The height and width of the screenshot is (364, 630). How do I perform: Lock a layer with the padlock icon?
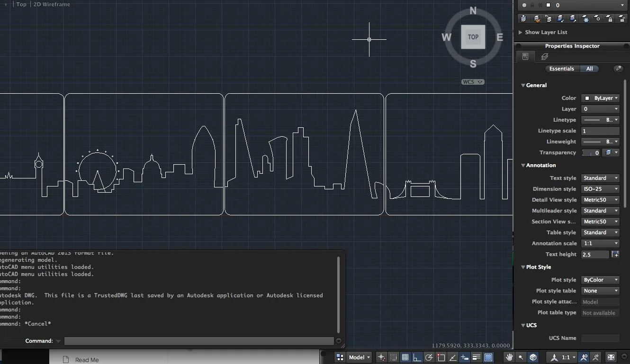click(x=611, y=18)
